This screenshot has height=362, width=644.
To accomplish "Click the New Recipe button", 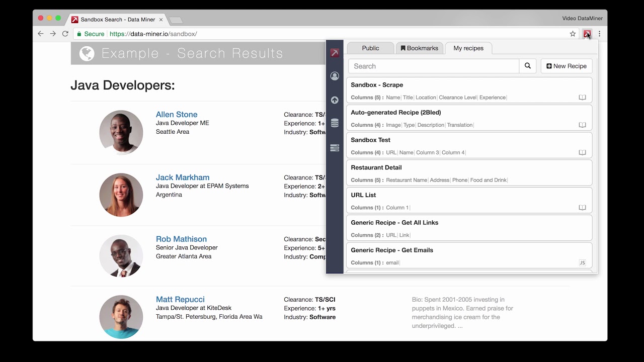I will coord(567,66).
